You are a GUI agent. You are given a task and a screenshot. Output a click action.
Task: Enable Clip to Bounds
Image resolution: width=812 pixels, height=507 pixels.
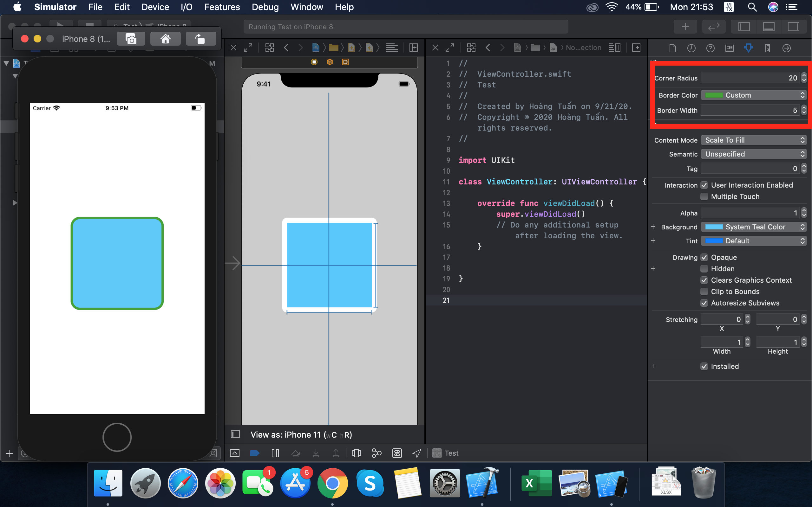pos(704,292)
